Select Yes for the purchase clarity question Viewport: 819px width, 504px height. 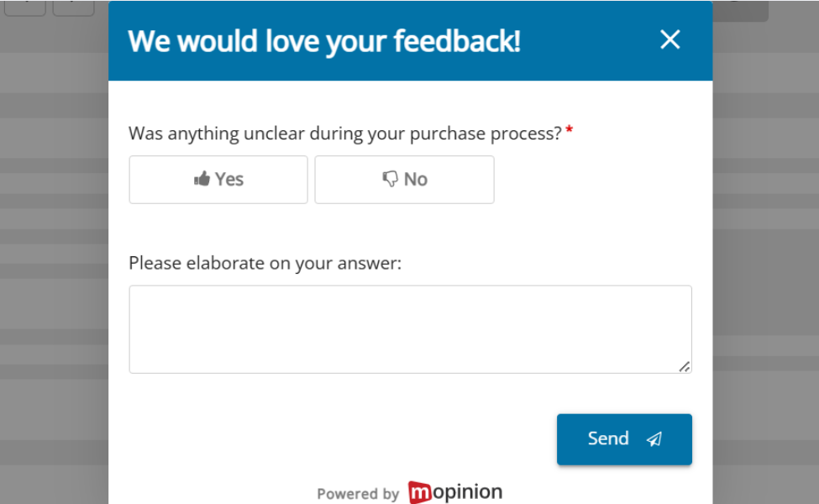tap(218, 179)
